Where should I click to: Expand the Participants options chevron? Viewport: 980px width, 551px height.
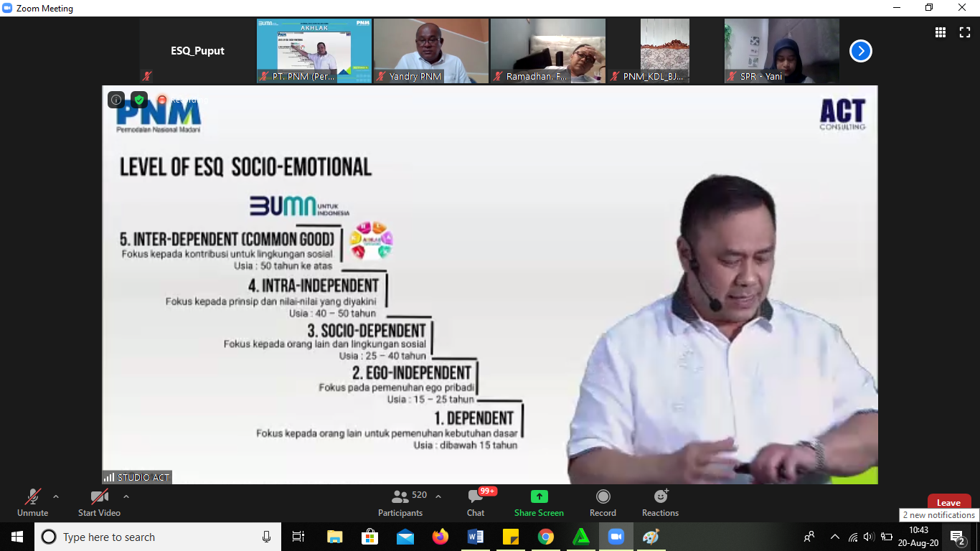pos(438,496)
